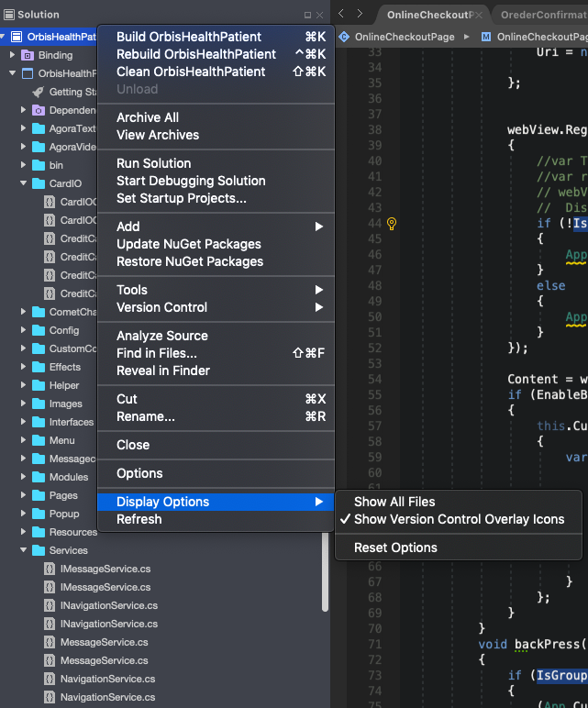588x708 pixels.
Task: Open the Tools submenu
Action: (216, 290)
